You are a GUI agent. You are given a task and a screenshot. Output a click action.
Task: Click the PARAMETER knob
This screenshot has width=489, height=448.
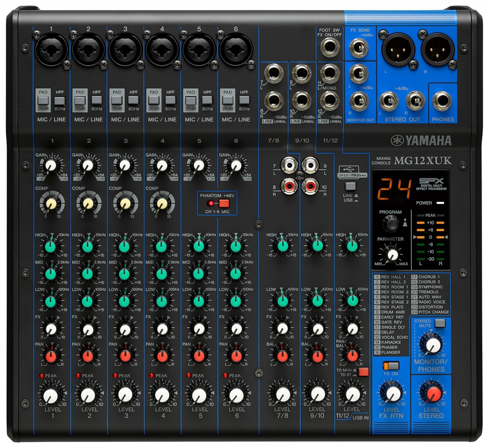(x=393, y=254)
